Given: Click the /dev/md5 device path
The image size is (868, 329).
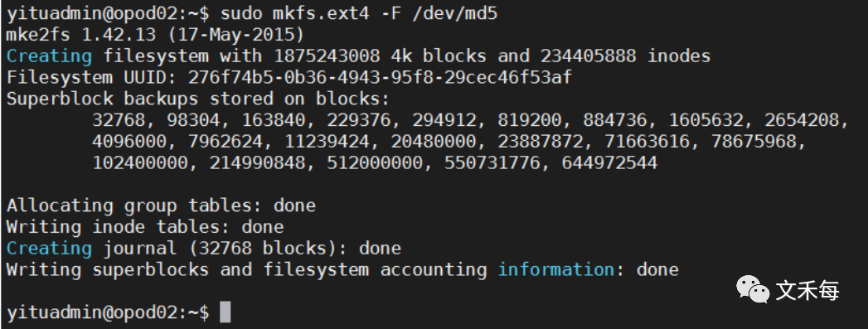Looking at the screenshot, I should pyautogui.click(x=454, y=13).
